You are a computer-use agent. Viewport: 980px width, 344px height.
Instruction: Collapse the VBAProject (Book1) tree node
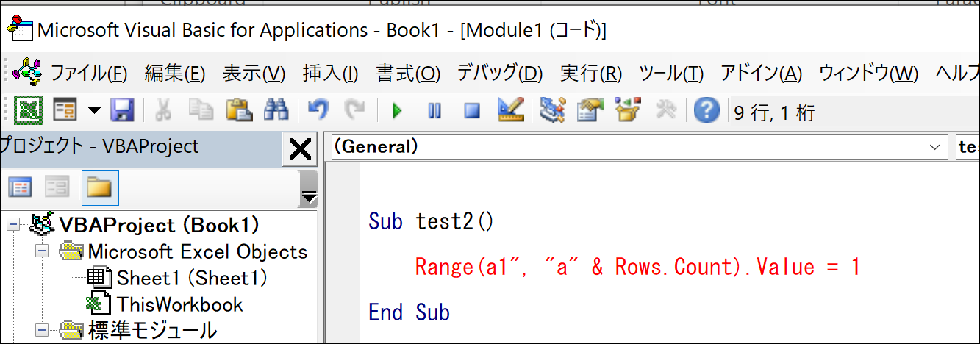click(x=12, y=225)
